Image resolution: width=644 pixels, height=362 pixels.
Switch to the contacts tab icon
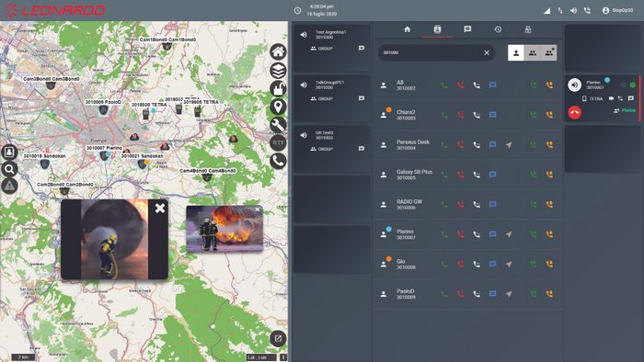437,29
